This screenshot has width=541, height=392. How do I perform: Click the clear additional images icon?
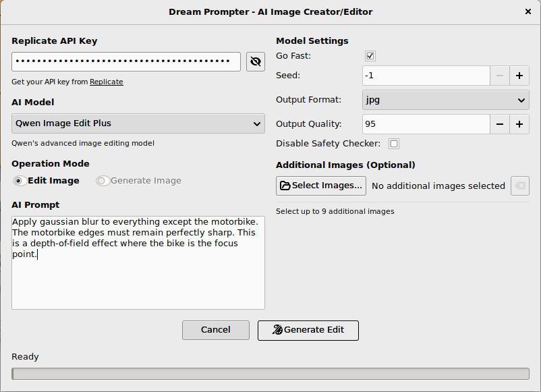pyautogui.click(x=520, y=186)
